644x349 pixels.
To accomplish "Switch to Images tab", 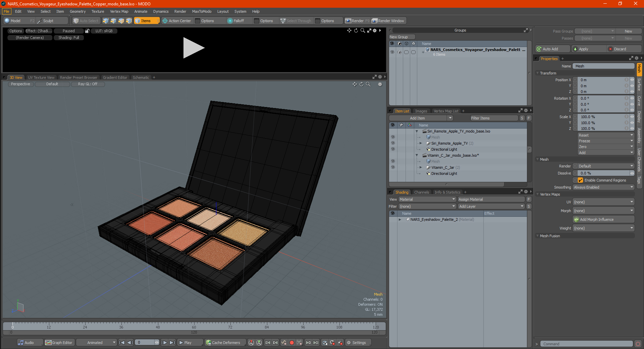I will click(421, 111).
